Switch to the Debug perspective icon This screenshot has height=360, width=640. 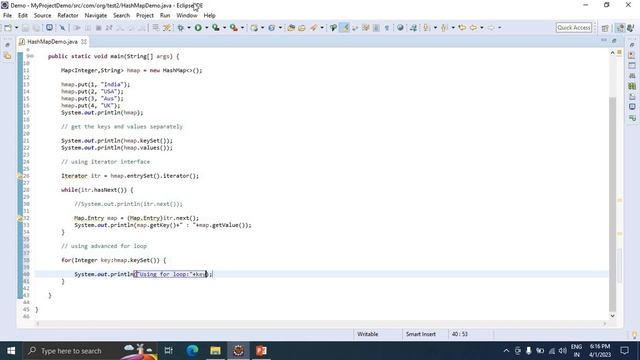[631, 28]
